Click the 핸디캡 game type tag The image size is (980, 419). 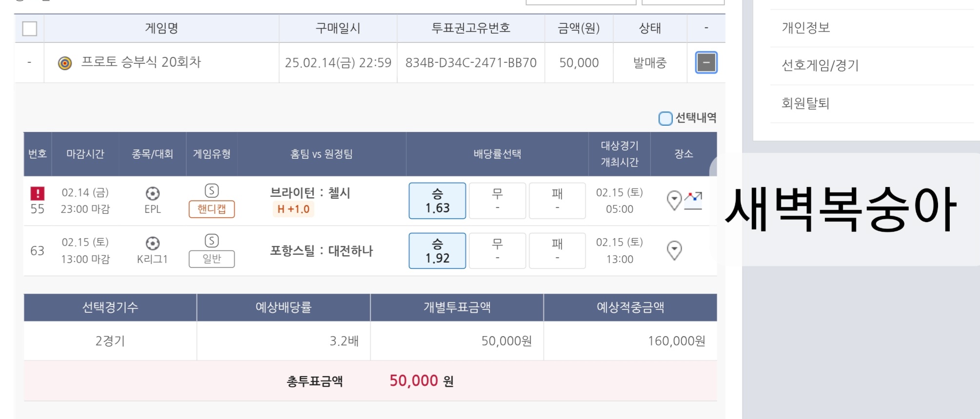(x=212, y=209)
